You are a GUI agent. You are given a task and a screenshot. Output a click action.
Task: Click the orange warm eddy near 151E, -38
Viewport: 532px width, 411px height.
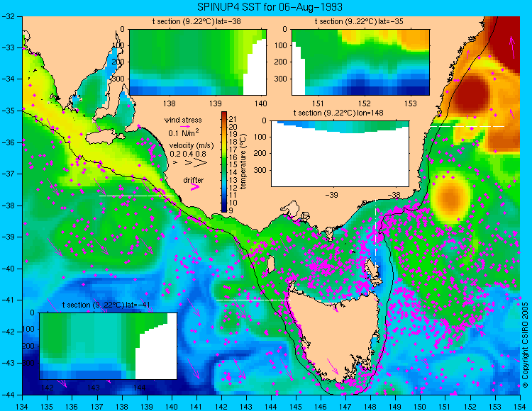click(450, 198)
